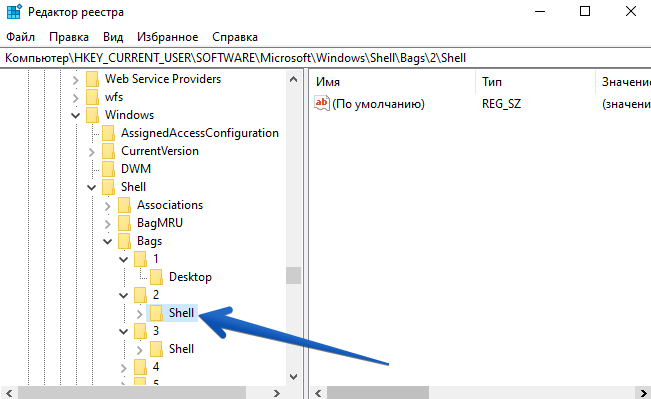Select the Web Service Providers tree item

pyautogui.click(x=163, y=79)
